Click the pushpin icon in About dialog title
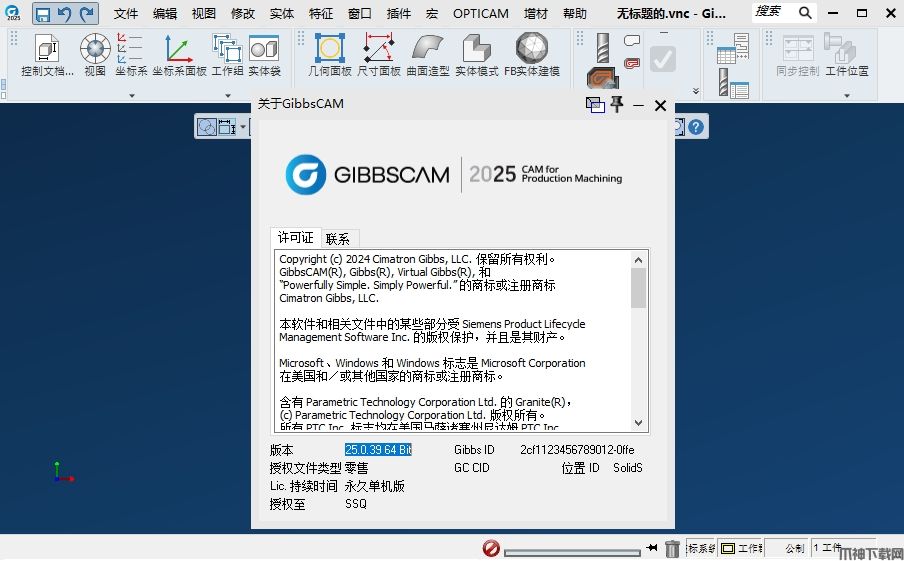Screen dimensions: 904x561 [617, 104]
